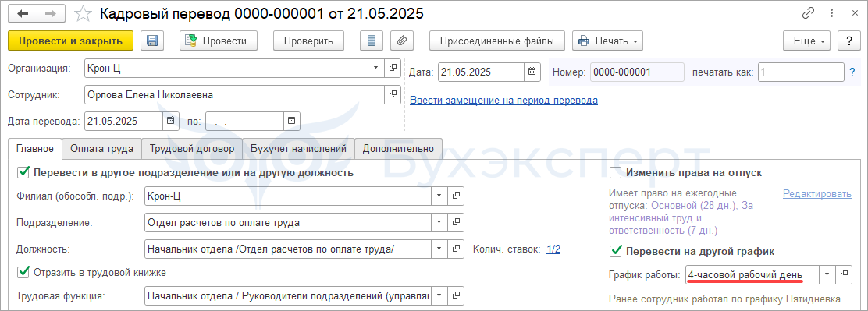The width and height of the screenshot is (868, 311).
Task: Click the Сотрудник input field
Action: pyautogui.click(x=227, y=94)
